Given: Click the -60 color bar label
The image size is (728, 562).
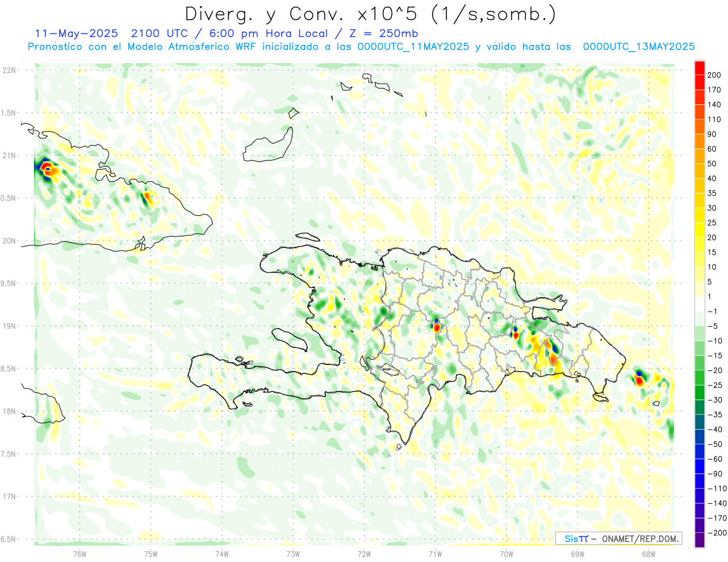Looking at the screenshot, I should coord(714,459).
